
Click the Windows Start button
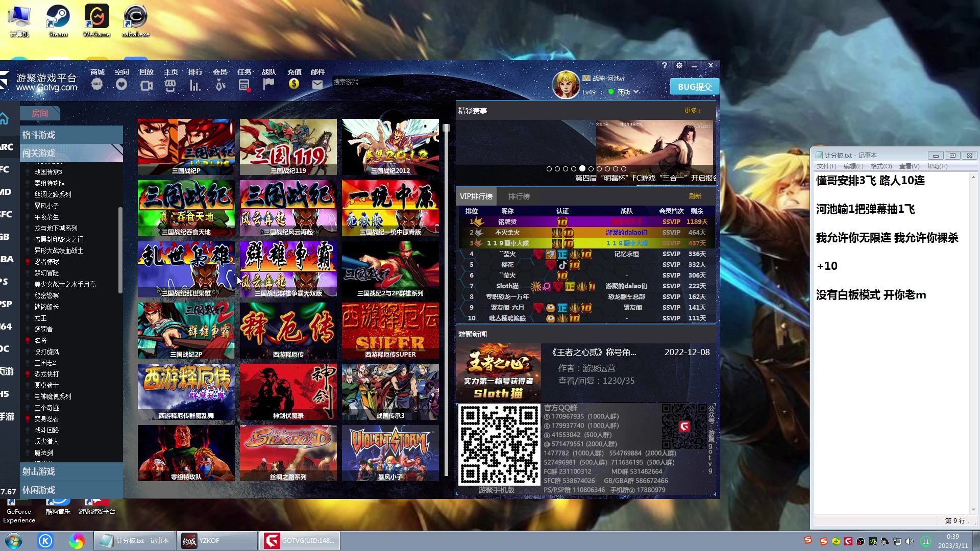click(x=14, y=541)
